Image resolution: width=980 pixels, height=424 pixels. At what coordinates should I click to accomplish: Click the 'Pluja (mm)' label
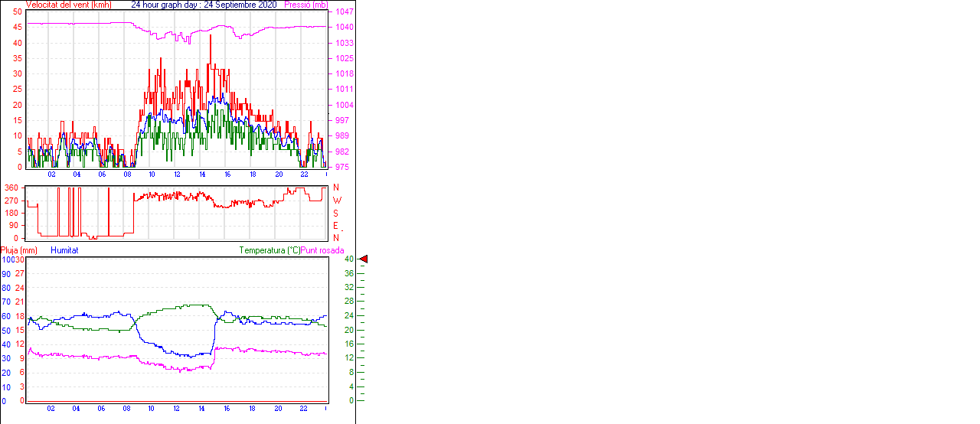click(19, 250)
